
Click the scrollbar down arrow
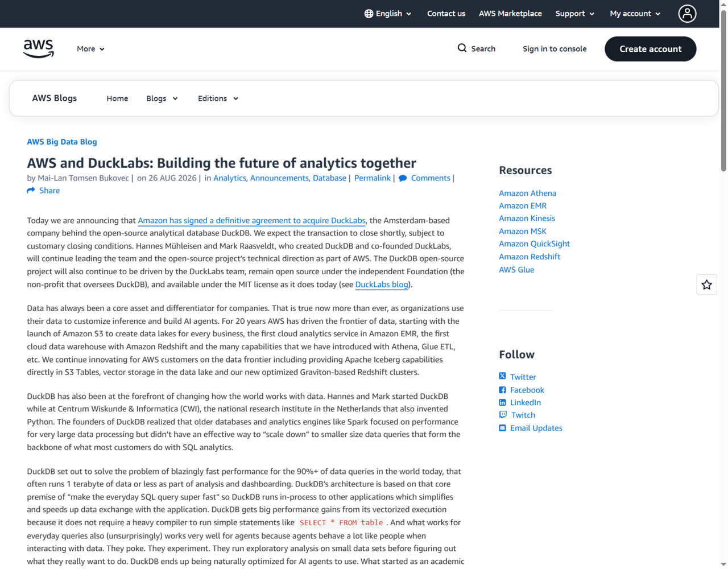pyautogui.click(x=723, y=565)
